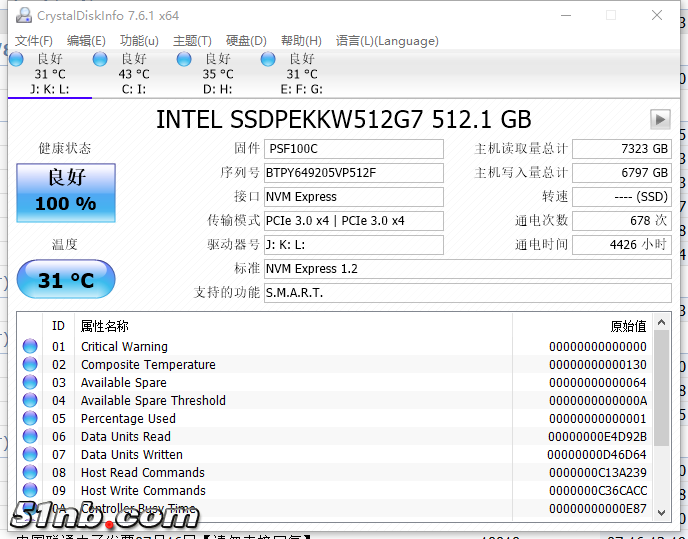
Task: Click status orb for Percentage Used row
Action: (30, 419)
